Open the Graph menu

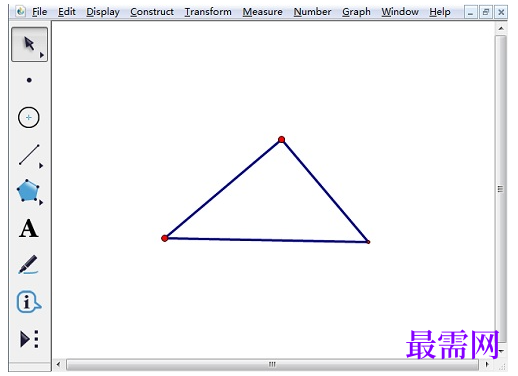[356, 12]
